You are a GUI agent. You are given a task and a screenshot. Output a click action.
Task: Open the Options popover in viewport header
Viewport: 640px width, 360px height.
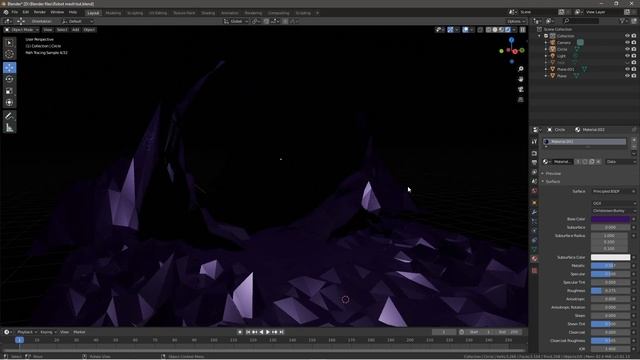click(516, 21)
